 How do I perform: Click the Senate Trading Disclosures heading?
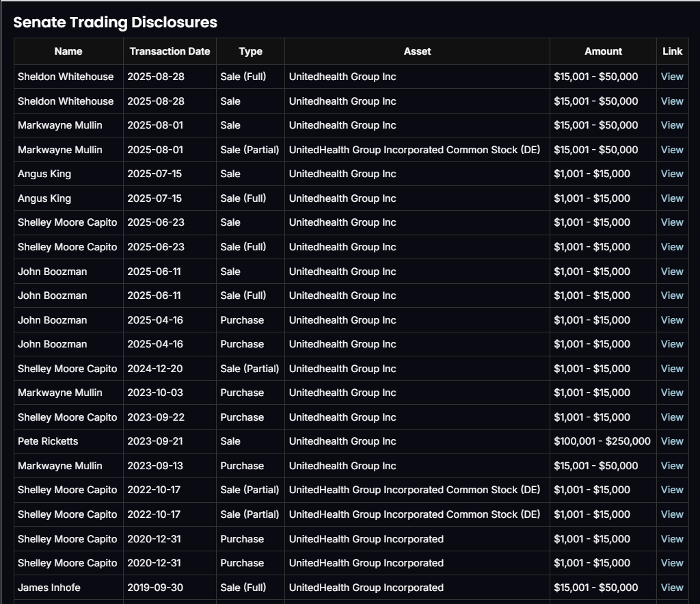115,22
